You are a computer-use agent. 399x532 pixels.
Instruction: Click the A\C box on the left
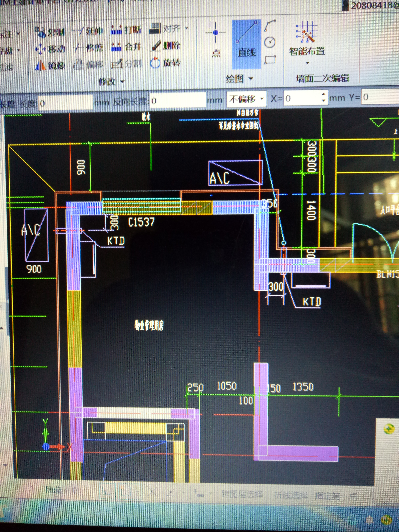click(x=36, y=235)
